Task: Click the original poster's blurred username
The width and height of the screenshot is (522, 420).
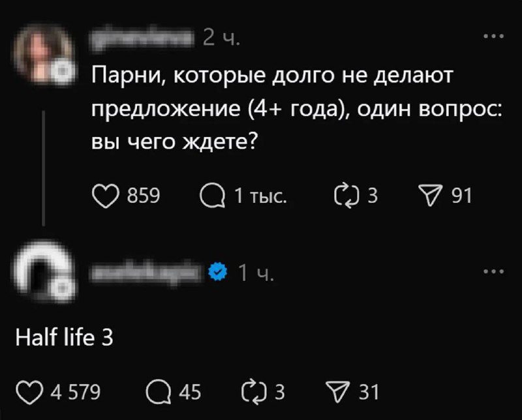Action: pyautogui.click(x=144, y=38)
